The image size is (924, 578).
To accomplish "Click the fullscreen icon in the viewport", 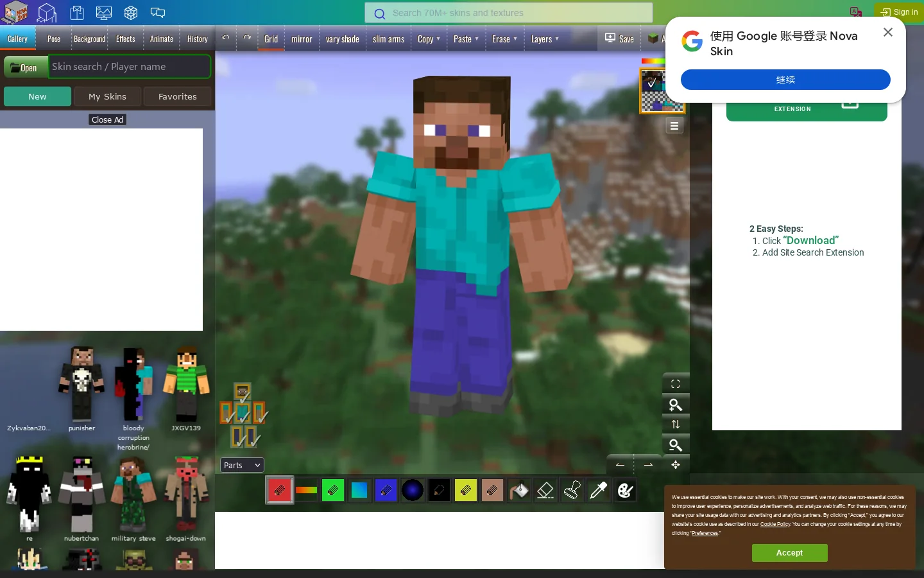I will click(676, 384).
